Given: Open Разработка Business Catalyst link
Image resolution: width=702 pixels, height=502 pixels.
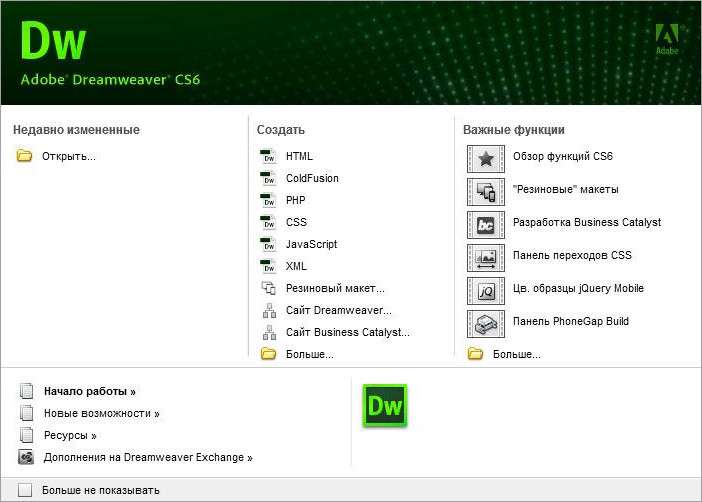Looking at the screenshot, I should [x=587, y=222].
